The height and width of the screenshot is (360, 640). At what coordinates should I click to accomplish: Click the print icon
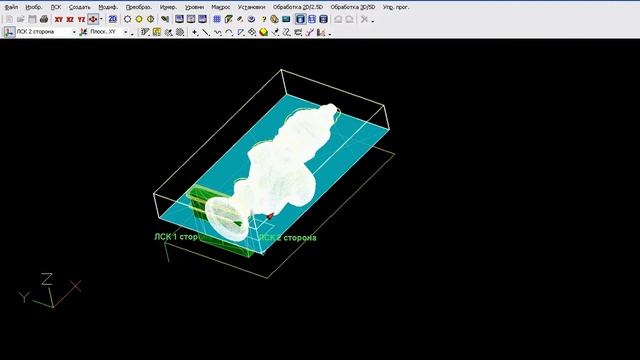44,19
